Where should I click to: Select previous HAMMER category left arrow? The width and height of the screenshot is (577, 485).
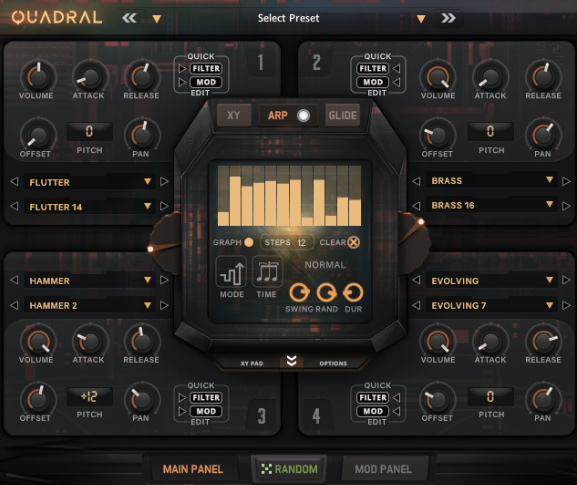tap(14, 280)
